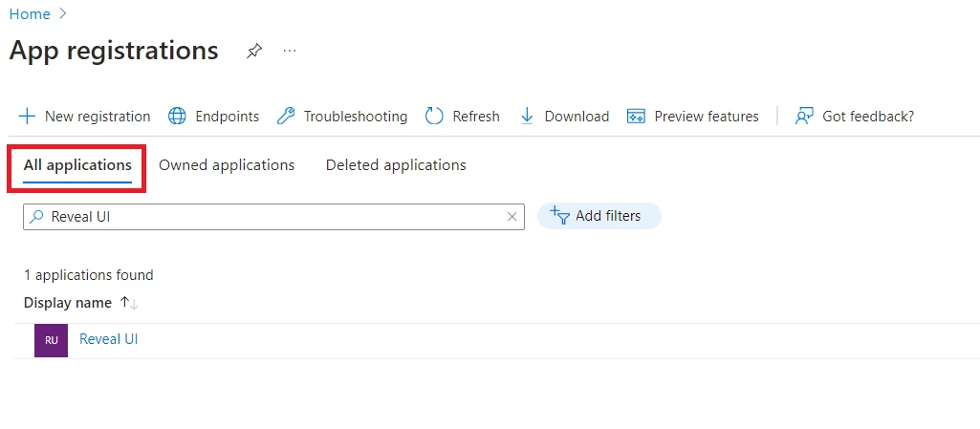Click the '1 applications found' text
Image resolution: width=980 pixels, height=429 pixels.
point(88,275)
